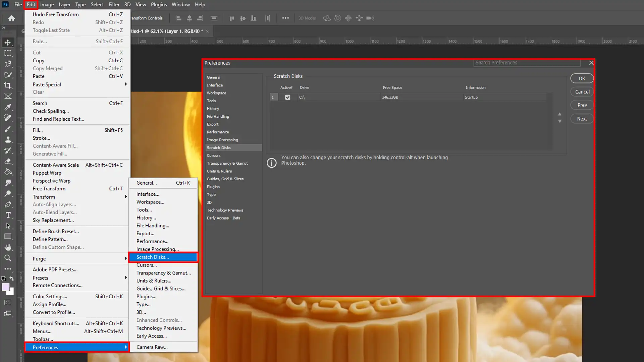Open the Preferences submenu in Edit menu
644x362 pixels.
pyautogui.click(x=77, y=347)
